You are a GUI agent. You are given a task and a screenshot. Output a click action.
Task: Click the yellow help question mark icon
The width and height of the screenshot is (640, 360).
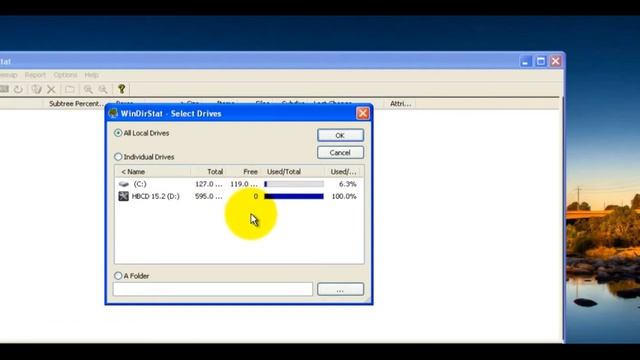[121, 89]
